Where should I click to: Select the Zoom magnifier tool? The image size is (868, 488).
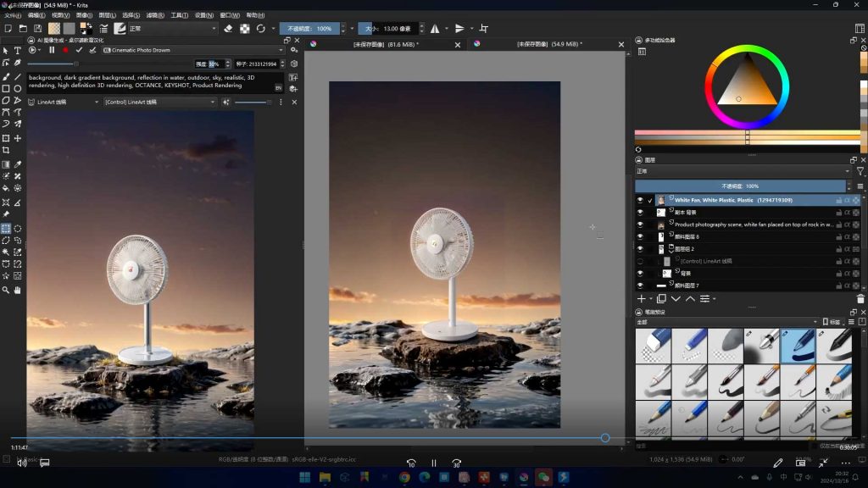6,290
